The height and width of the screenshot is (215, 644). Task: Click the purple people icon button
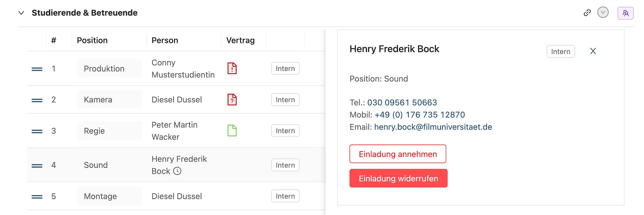(625, 13)
